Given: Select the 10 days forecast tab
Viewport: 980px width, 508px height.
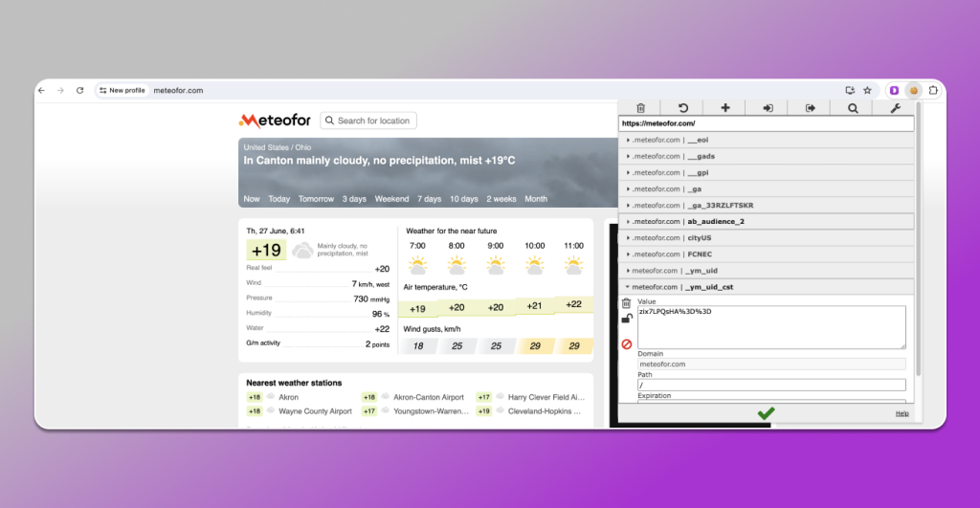Looking at the screenshot, I should (463, 199).
